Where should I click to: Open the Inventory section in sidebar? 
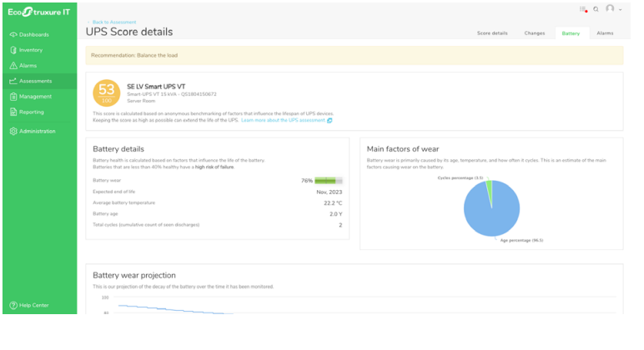tap(31, 50)
